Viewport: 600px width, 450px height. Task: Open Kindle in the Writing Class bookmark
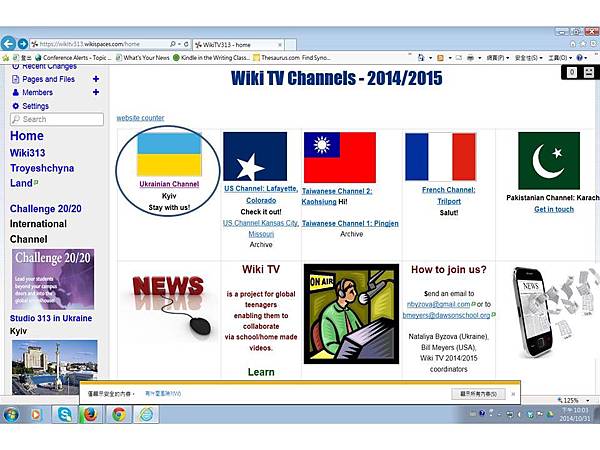pos(211,58)
